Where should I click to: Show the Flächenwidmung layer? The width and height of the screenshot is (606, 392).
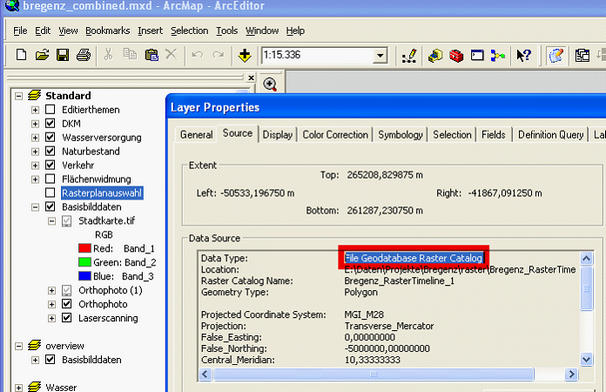tap(50, 179)
